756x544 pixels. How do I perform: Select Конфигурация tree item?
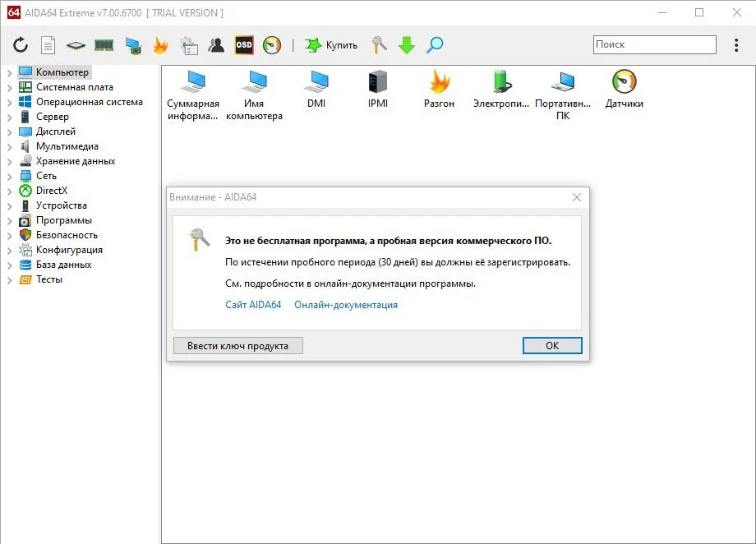pos(69,250)
